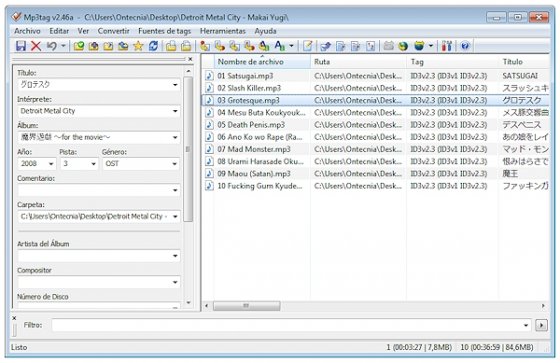This screenshot has width=560, height=363.
Task: Open Favorite directories star icon
Action: click(x=138, y=46)
